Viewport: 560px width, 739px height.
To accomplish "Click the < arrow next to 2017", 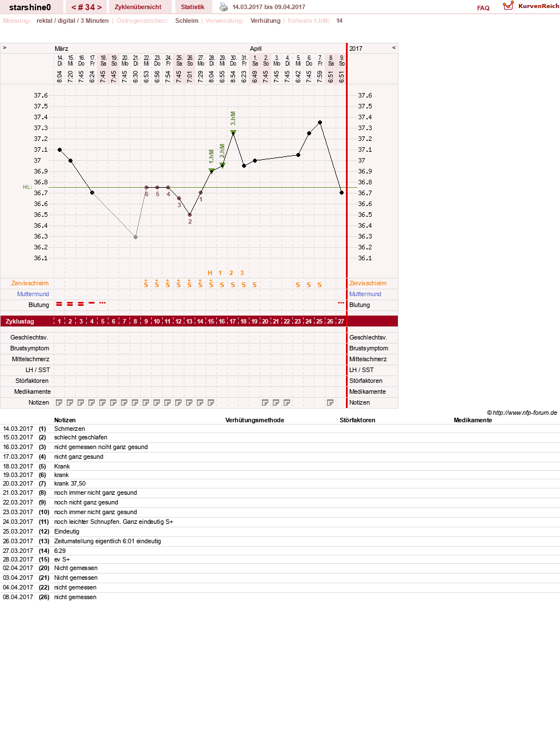I will click(394, 48).
